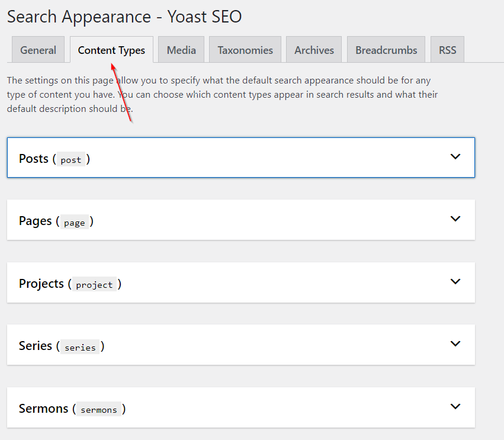Go to the Taxonomies tab

tap(245, 50)
